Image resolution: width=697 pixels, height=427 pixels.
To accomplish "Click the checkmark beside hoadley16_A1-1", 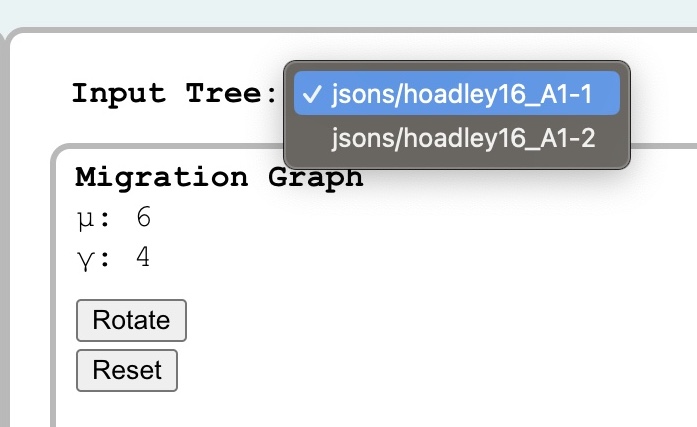I will (x=312, y=94).
